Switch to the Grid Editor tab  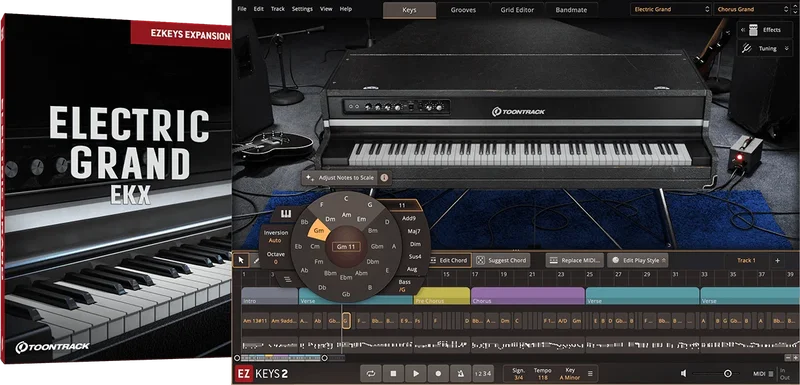pyautogui.click(x=517, y=10)
